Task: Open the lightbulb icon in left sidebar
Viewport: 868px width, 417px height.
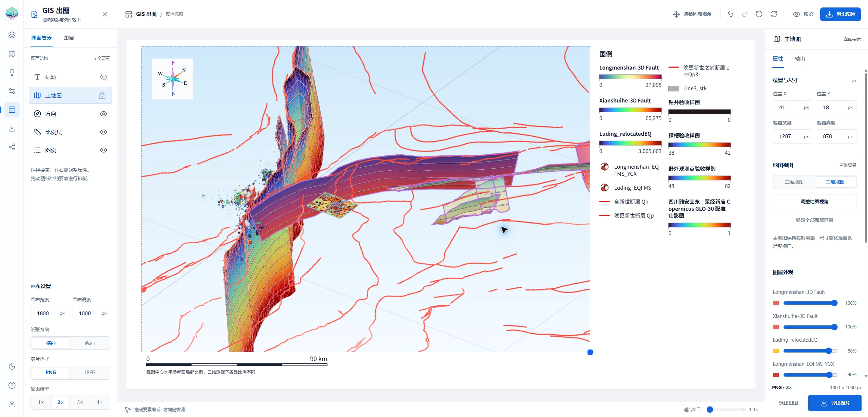Action: [12, 72]
